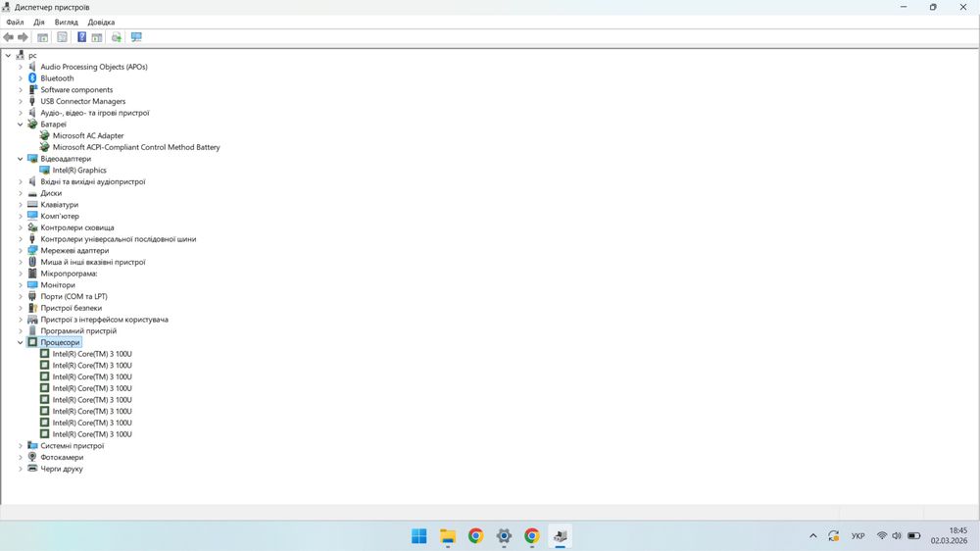The height and width of the screenshot is (551, 980).
Task: Click the Черги друку printer icon
Action: point(32,469)
